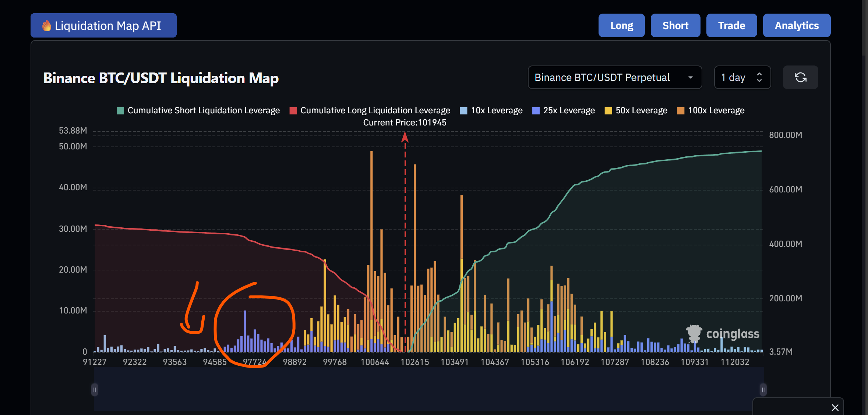This screenshot has width=868, height=415.
Task: Click the left range slider handle
Action: [x=95, y=390]
